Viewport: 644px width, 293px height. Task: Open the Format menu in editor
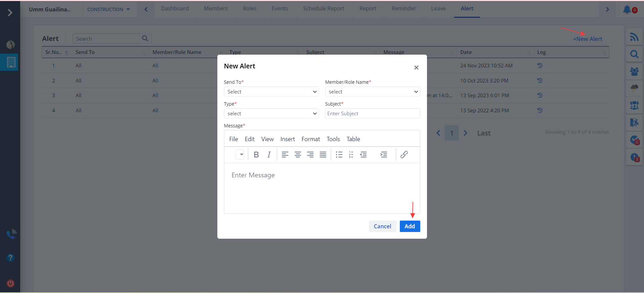coord(311,139)
